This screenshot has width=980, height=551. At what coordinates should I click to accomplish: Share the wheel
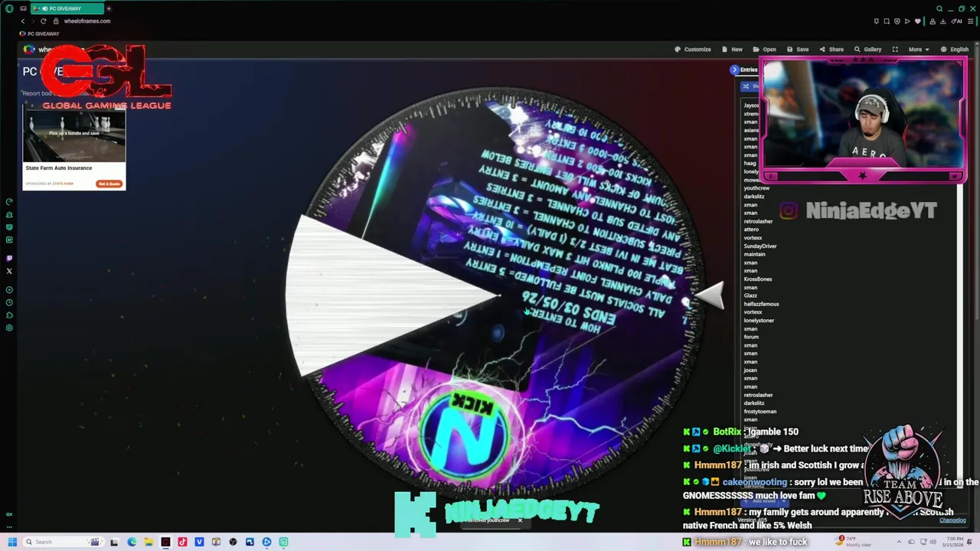pyautogui.click(x=831, y=49)
